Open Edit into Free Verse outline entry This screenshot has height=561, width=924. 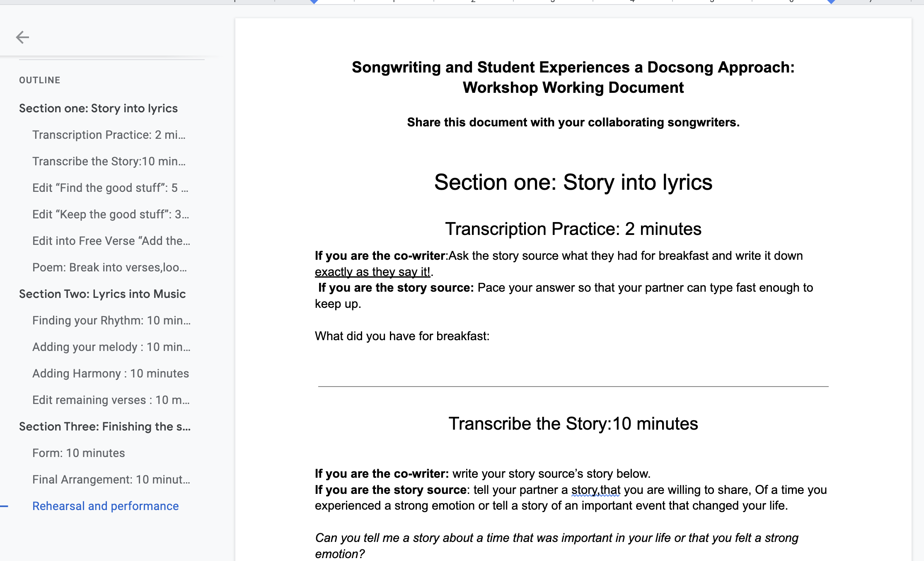pyautogui.click(x=111, y=241)
